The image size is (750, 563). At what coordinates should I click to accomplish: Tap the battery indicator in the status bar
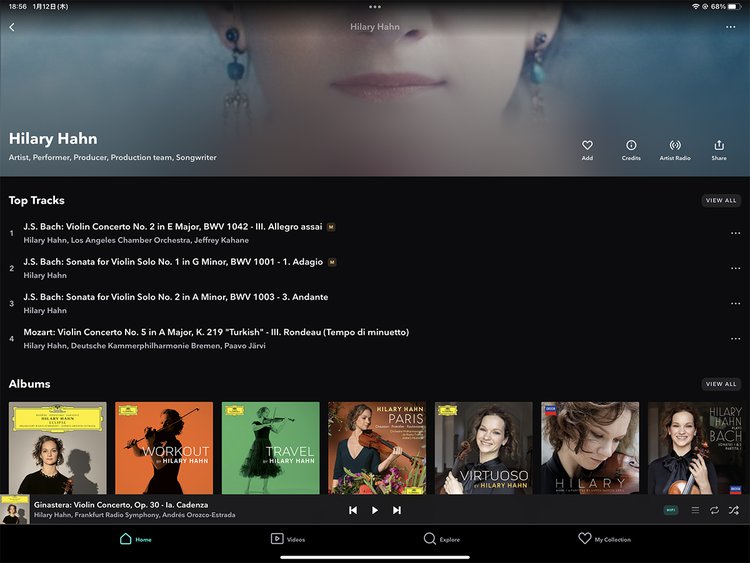[733, 7]
